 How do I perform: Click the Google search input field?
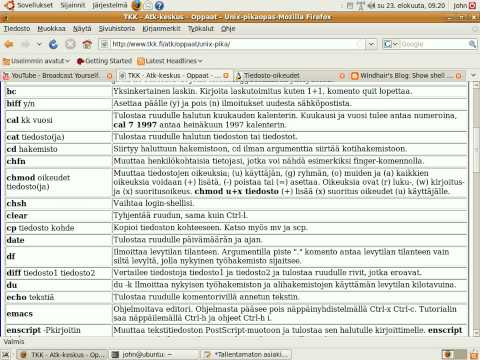pos(434,44)
